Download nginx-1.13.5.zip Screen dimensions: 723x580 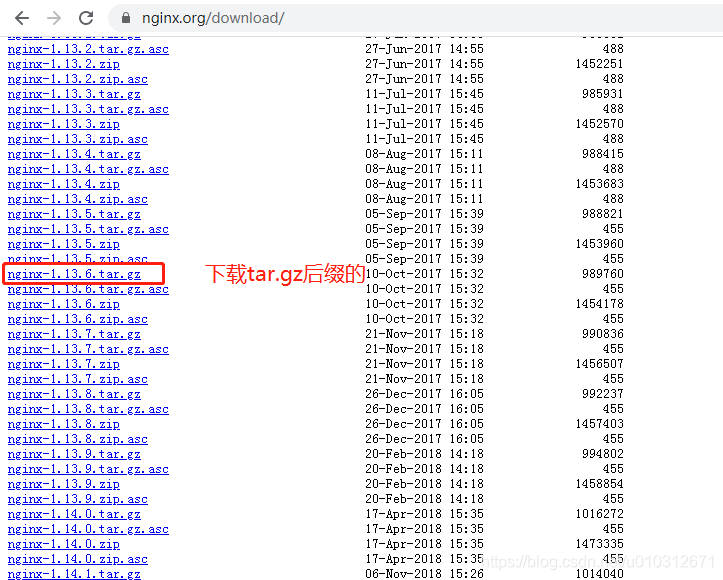click(64, 244)
